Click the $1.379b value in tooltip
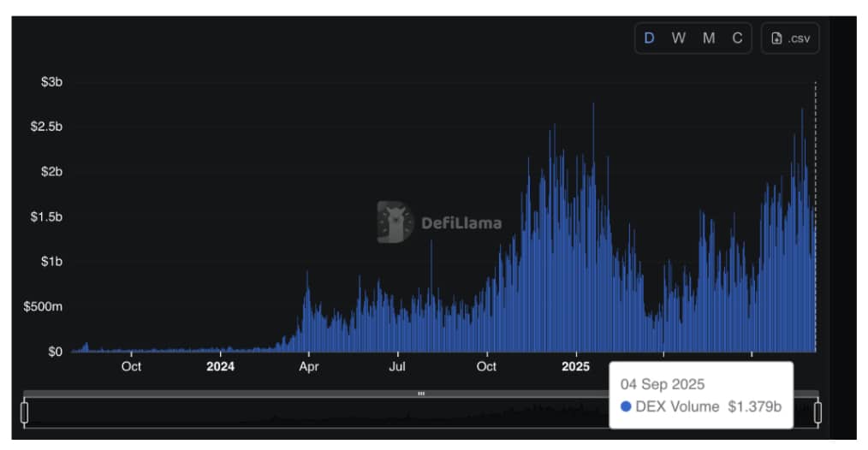 754,407
